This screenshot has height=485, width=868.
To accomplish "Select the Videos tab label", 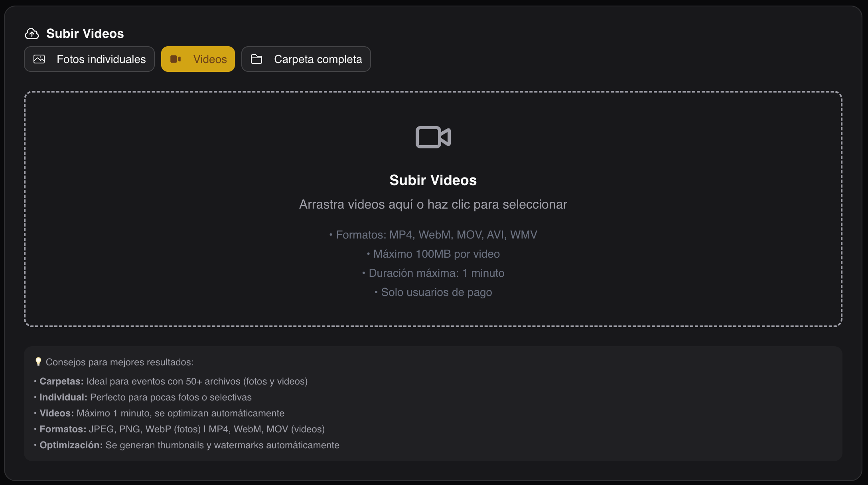I will click(x=210, y=59).
